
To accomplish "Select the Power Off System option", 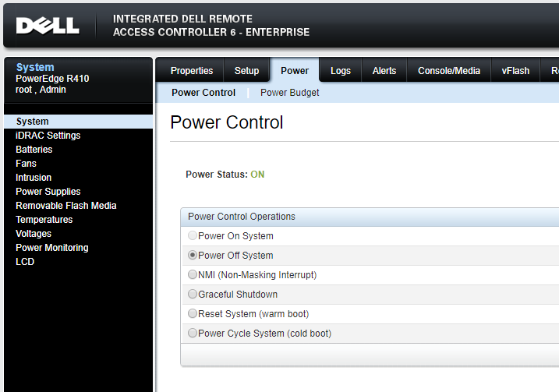I will (x=193, y=255).
